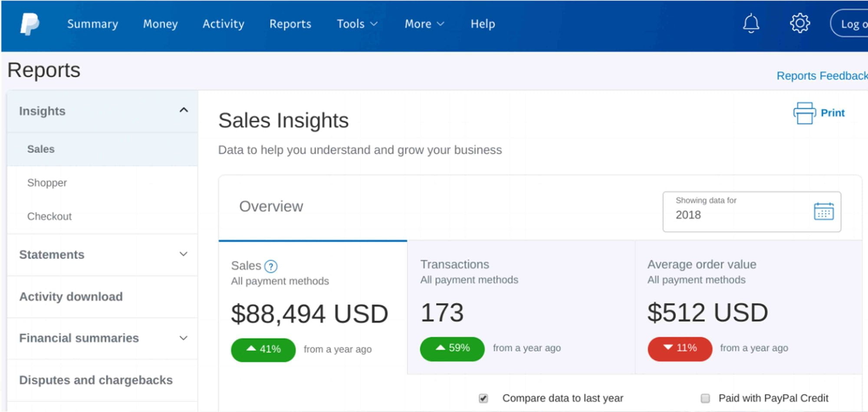Click the PayPal logo icon
Screen dimensions: 868x412
30,24
